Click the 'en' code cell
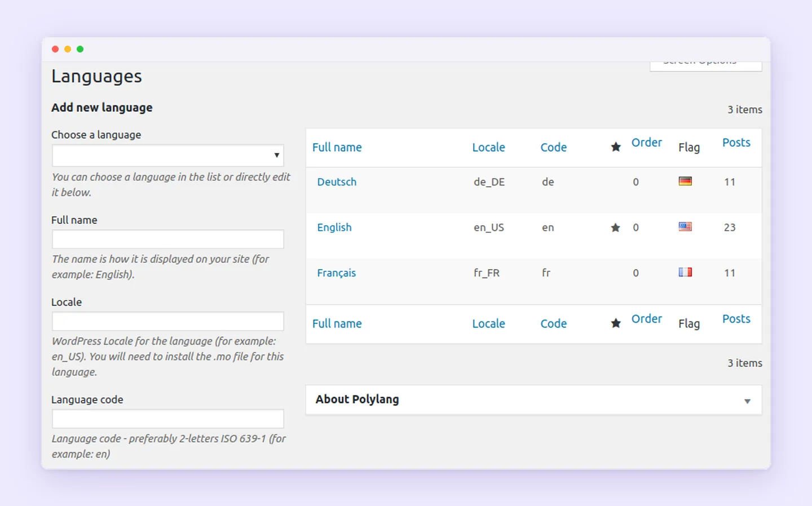The width and height of the screenshot is (812, 506). tap(548, 227)
